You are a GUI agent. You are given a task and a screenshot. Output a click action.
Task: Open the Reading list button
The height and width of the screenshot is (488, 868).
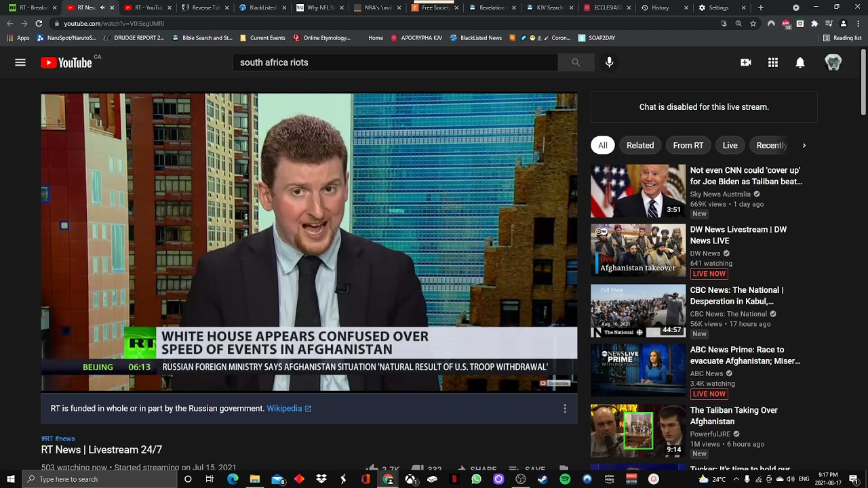[842, 38]
